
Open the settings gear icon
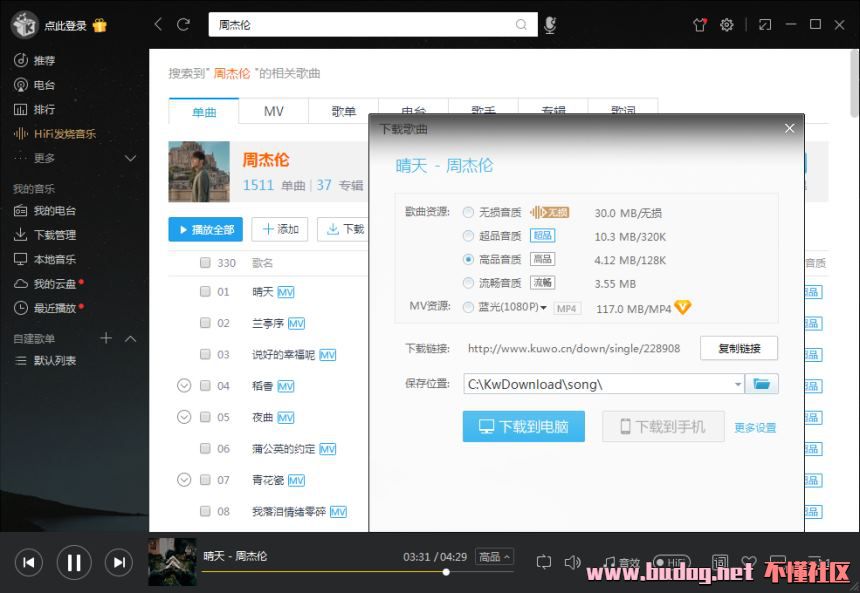(x=727, y=25)
